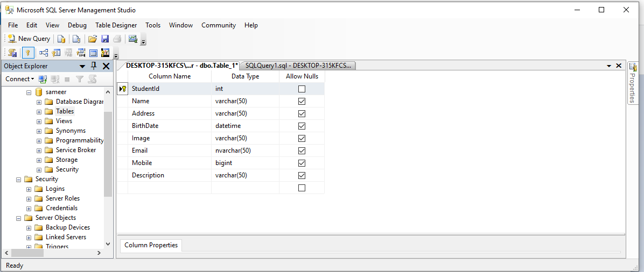Expand the Logins folder node

point(29,189)
